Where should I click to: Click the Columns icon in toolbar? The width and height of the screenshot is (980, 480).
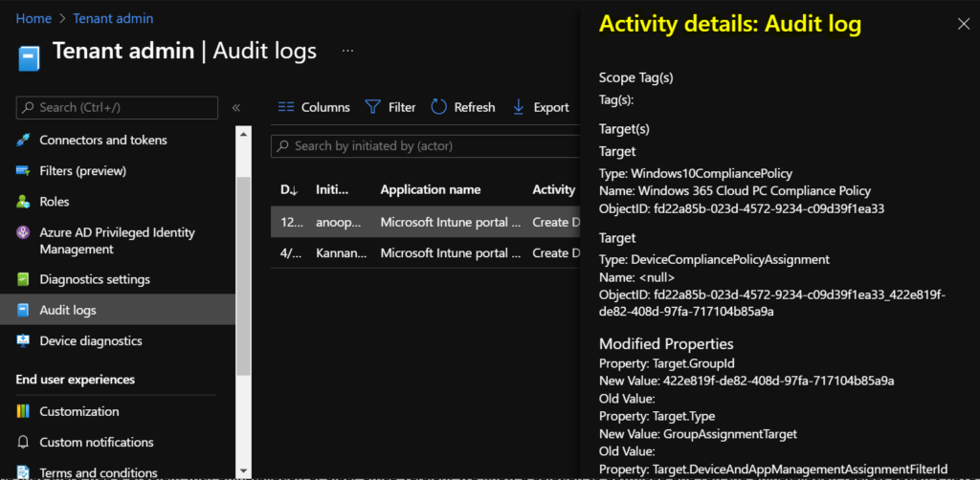286,107
